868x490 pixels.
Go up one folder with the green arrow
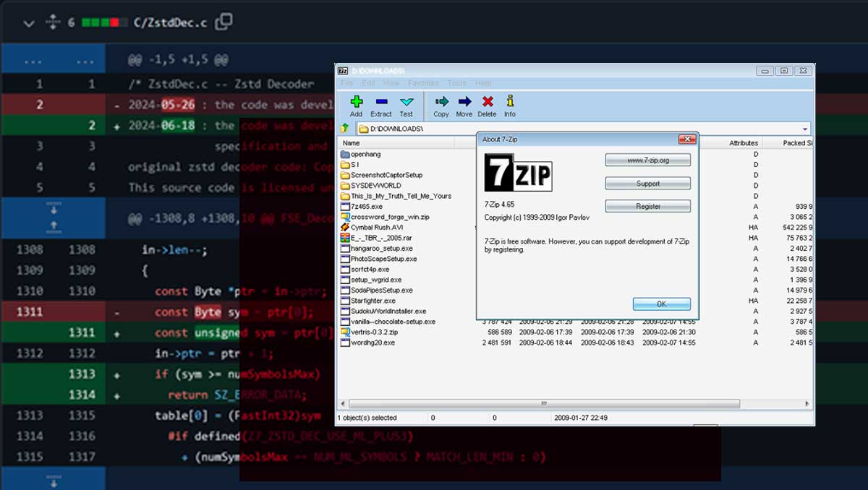pos(345,129)
